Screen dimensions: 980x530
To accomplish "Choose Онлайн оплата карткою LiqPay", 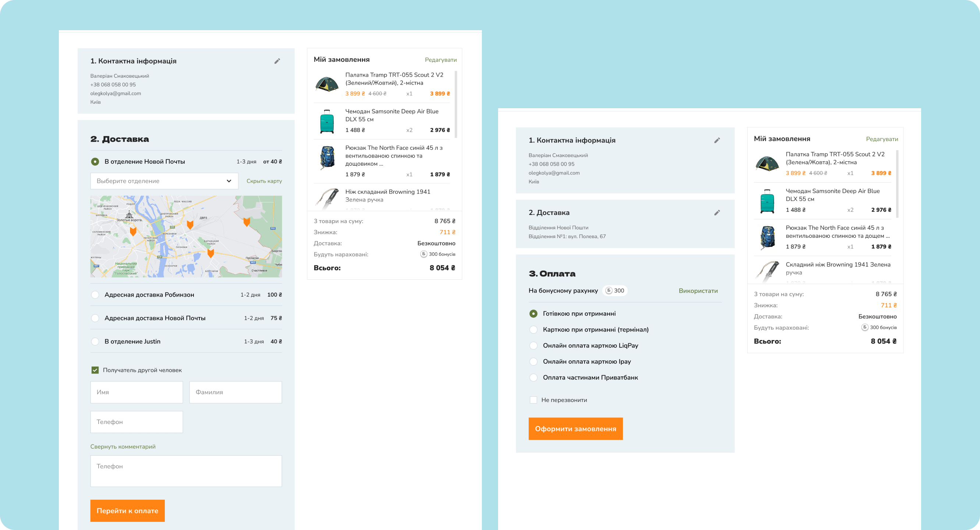I will pyautogui.click(x=533, y=346).
